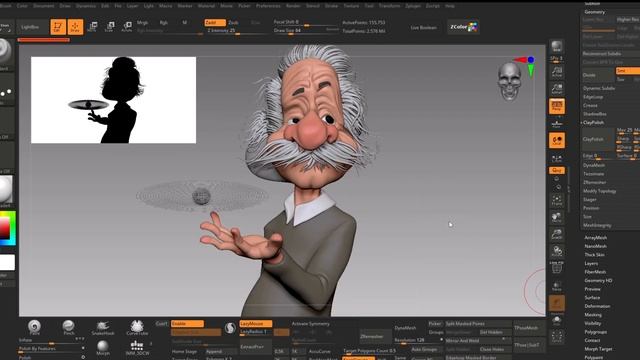Image resolution: width=640 pixels, height=360 pixels.
Task: Expand the Tessimate section
Action: [x=593, y=174]
